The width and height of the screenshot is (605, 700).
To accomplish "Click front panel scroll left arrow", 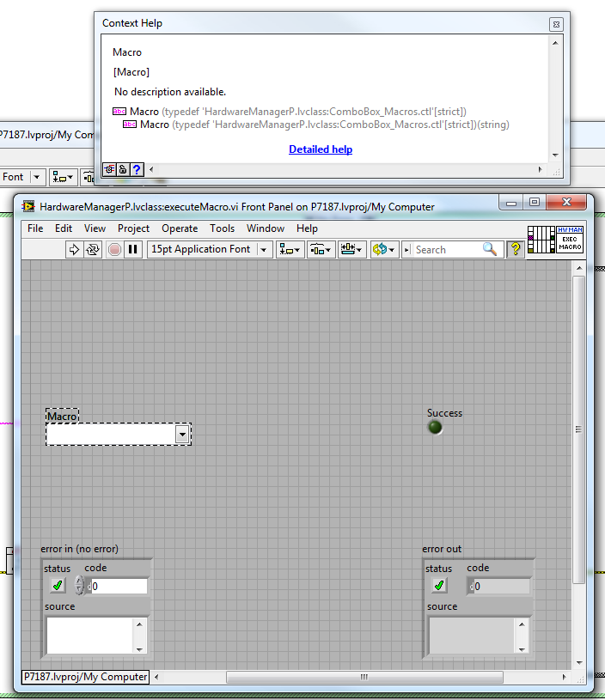I will click(x=156, y=677).
